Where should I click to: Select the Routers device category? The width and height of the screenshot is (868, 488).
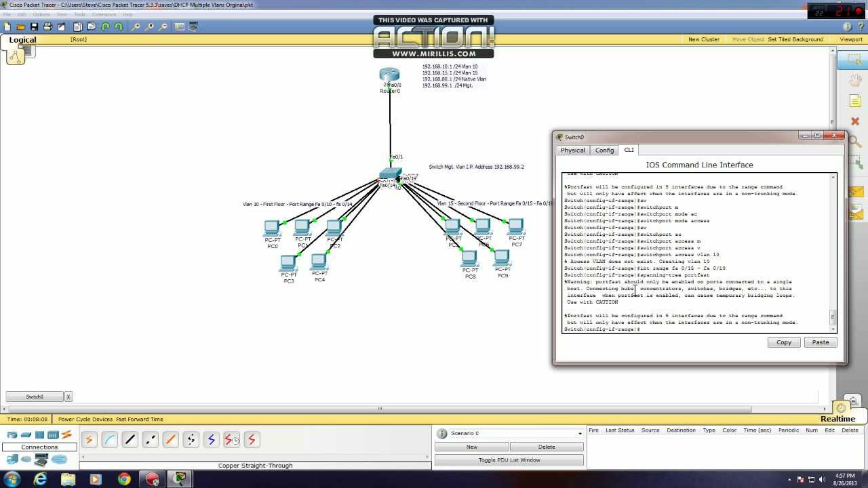(x=12, y=434)
